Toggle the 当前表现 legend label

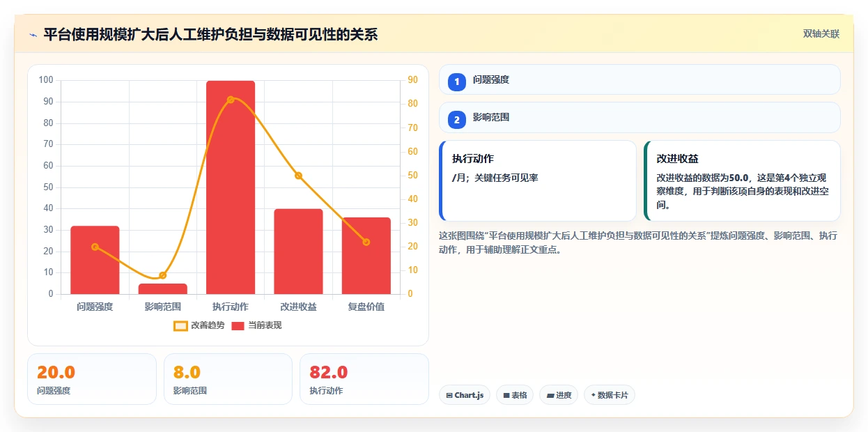point(265,325)
